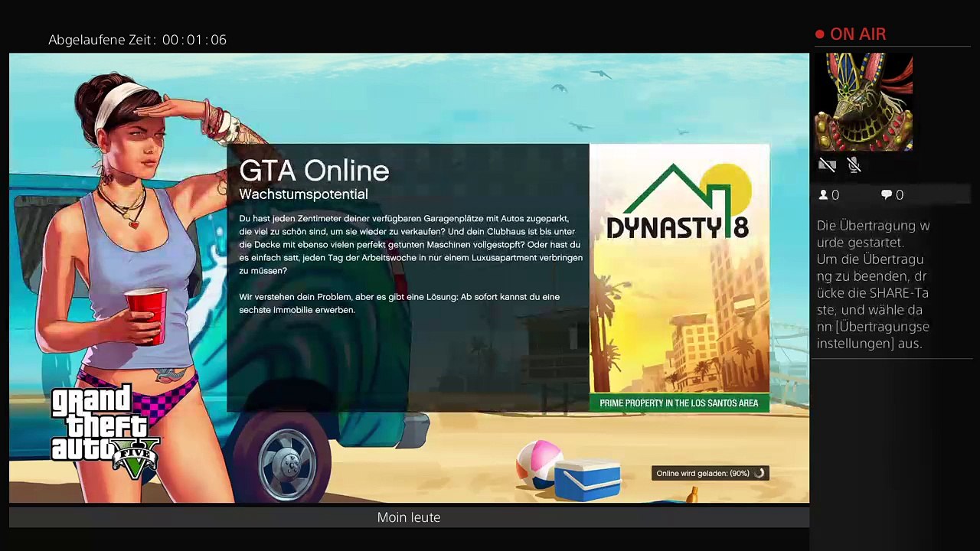Viewport: 980px width, 551px height.
Task: Click the 'Abgelaufene Zeit: 00:01:06' timer
Action: click(x=138, y=40)
